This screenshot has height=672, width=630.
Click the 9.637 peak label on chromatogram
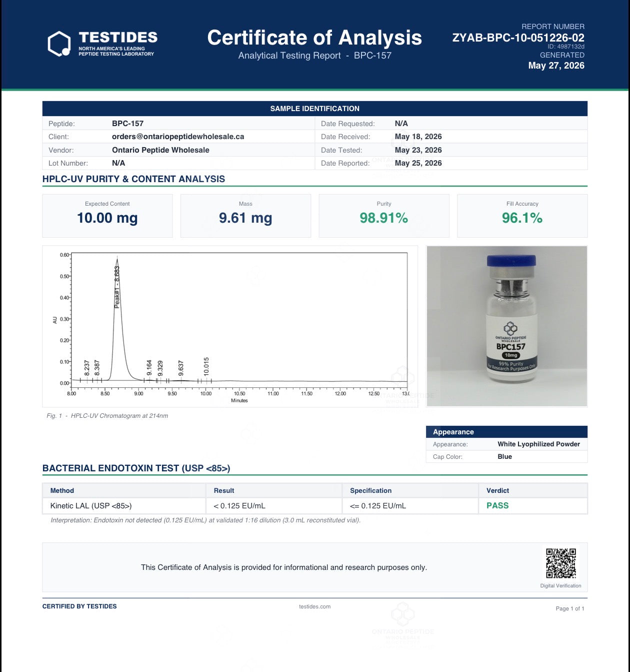[181, 368]
